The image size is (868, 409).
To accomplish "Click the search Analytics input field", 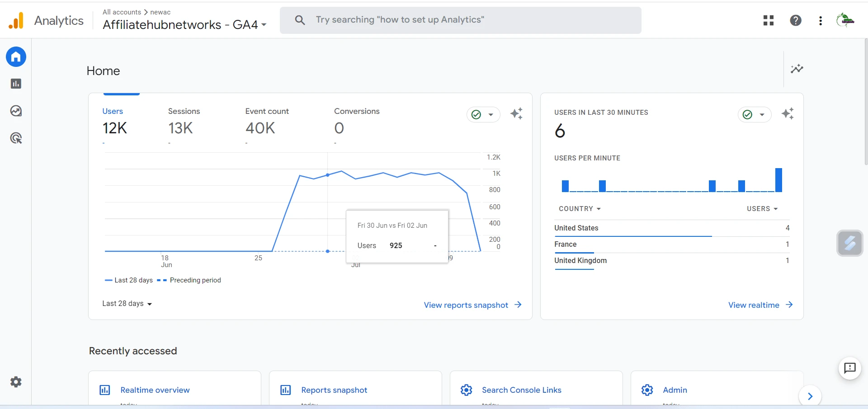I will pyautogui.click(x=460, y=20).
